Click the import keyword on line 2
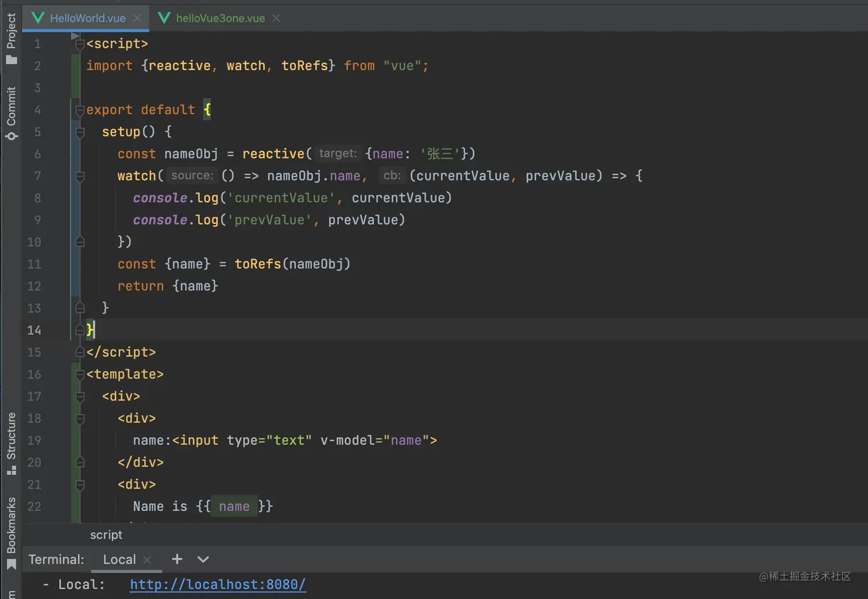The width and height of the screenshot is (868, 599). (110, 66)
